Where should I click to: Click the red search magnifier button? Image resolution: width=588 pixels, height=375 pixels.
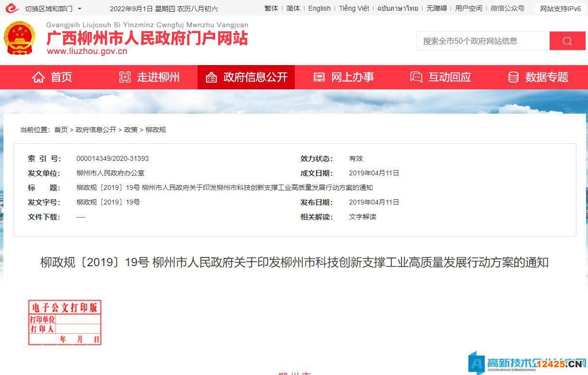pyautogui.click(x=567, y=41)
